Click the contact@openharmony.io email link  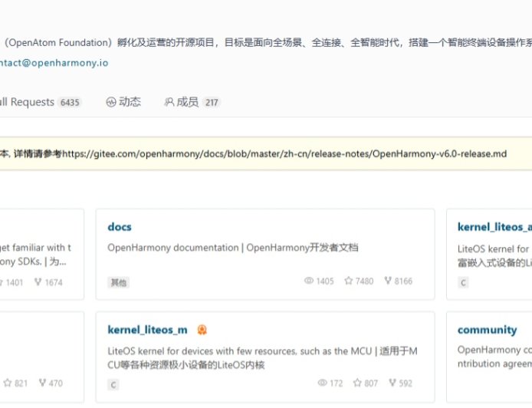(54, 63)
